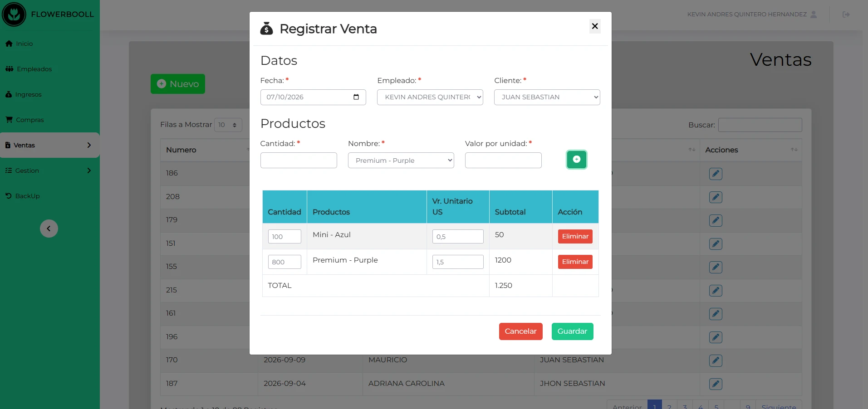Screen dimensions: 868x409
Task: Click edit icon for sale 196
Action: pyautogui.click(x=716, y=337)
